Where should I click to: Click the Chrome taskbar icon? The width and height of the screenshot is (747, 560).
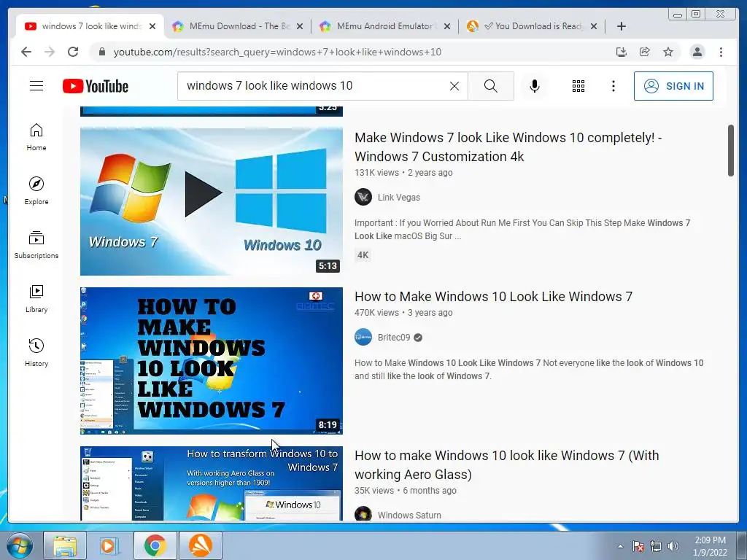tap(155, 545)
